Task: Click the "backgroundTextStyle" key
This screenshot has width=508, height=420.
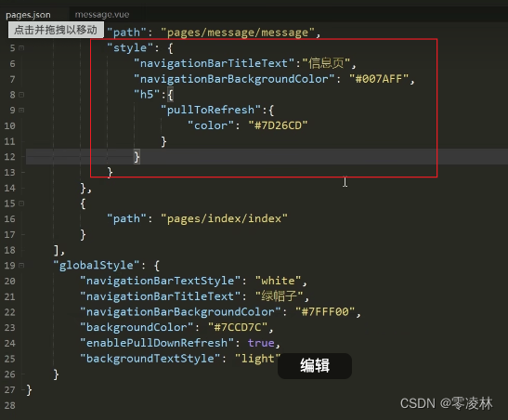Action: (150, 359)
